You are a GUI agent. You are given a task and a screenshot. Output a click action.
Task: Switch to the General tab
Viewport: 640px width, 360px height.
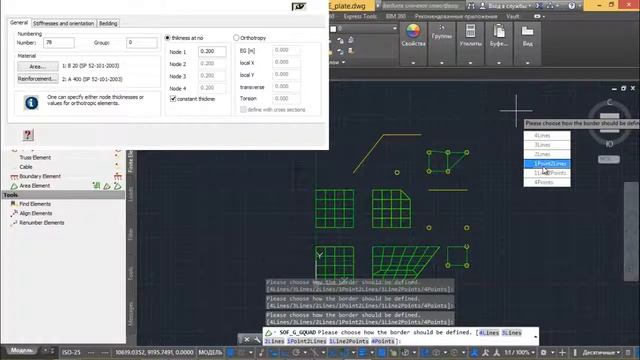point(19,23)
